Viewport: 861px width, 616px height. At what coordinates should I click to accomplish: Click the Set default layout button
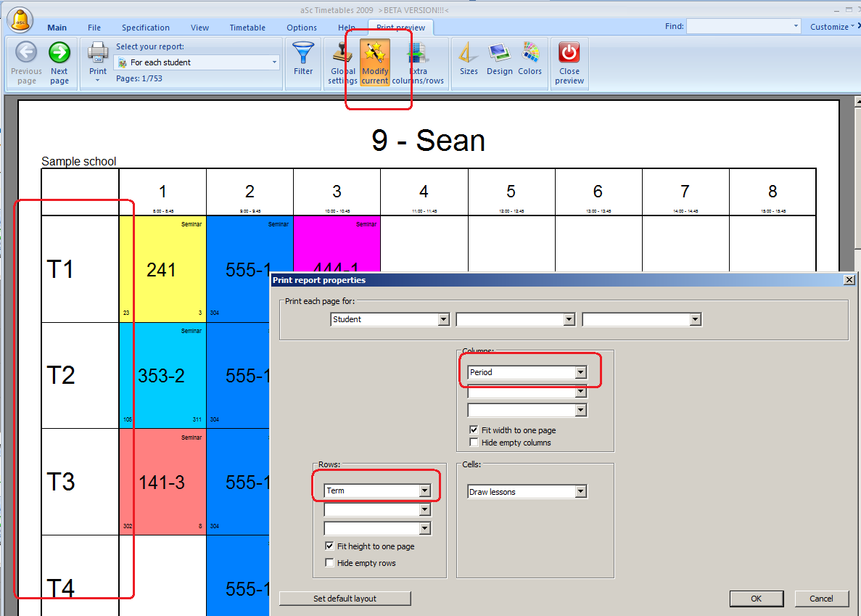pyautogui.click(x=345, y=599)
